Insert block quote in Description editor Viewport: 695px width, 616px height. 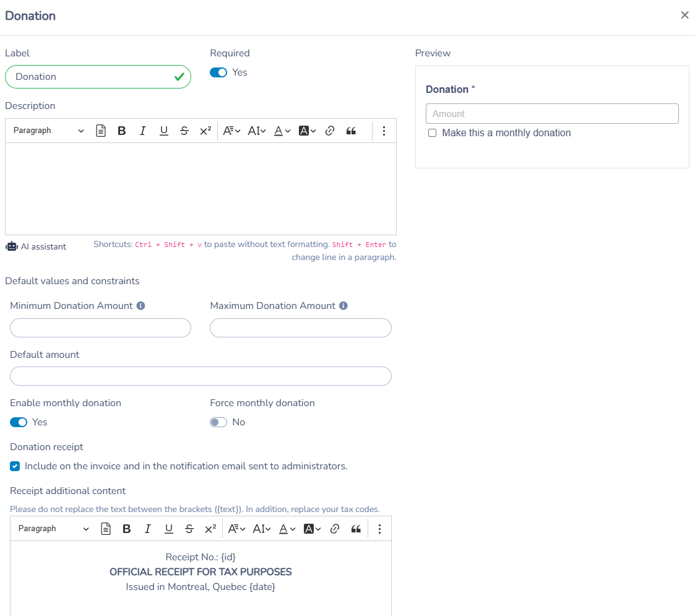(x=351, y=131)
